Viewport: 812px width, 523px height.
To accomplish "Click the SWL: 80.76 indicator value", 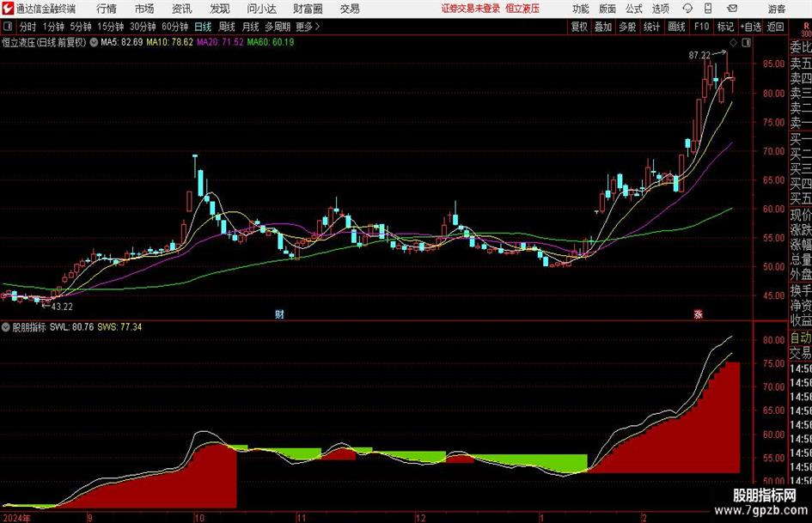I will [71, 327].
